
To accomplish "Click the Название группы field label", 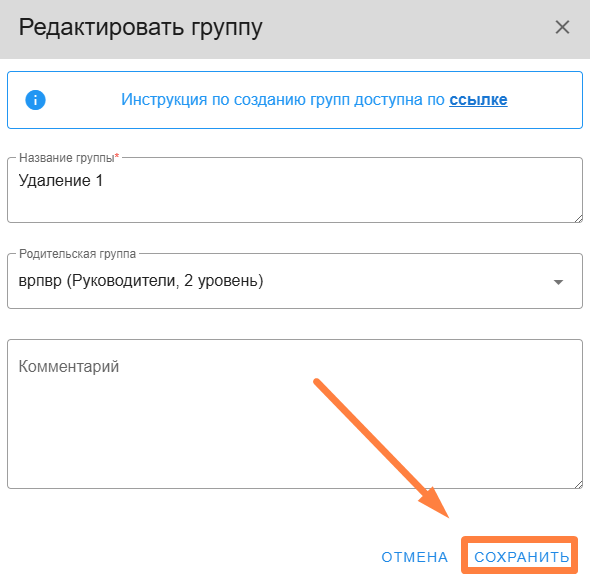I will pyautogui.click(x=67, y=158).
